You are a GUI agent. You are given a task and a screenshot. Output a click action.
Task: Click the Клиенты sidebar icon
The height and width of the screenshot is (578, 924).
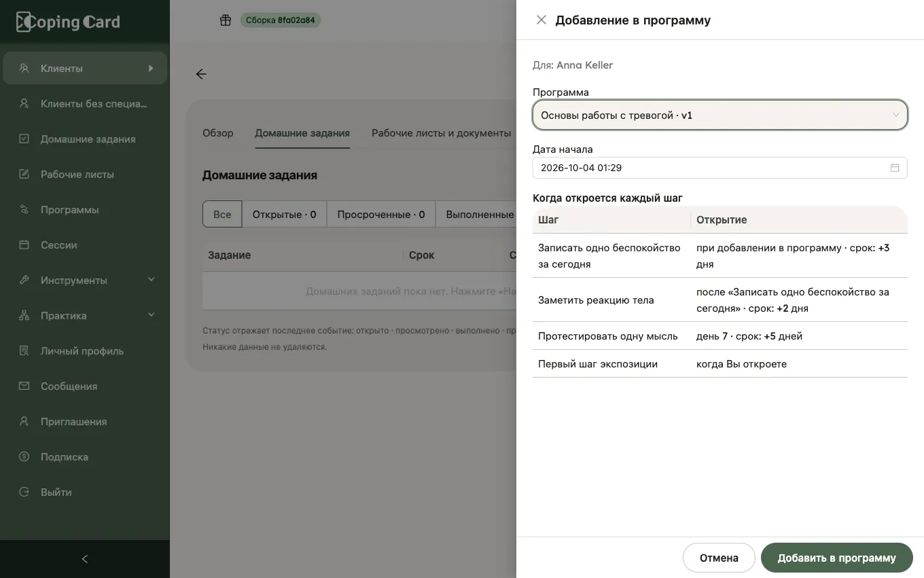pyautogui.click(x=24, y=69)
